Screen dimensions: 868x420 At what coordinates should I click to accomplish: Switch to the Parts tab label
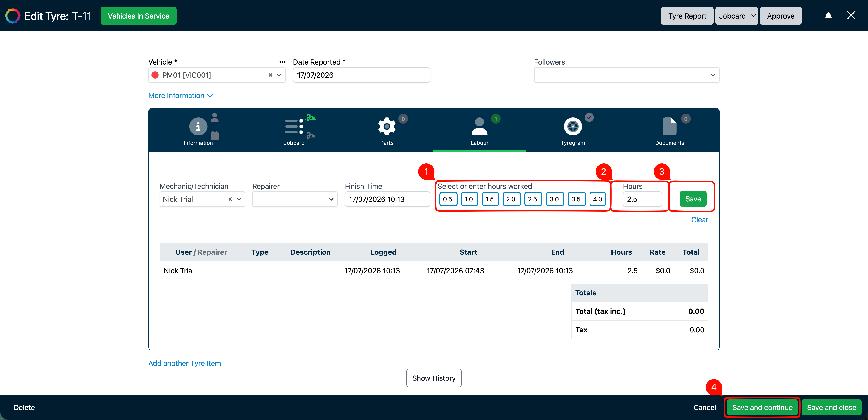click(x=387, y=143)
